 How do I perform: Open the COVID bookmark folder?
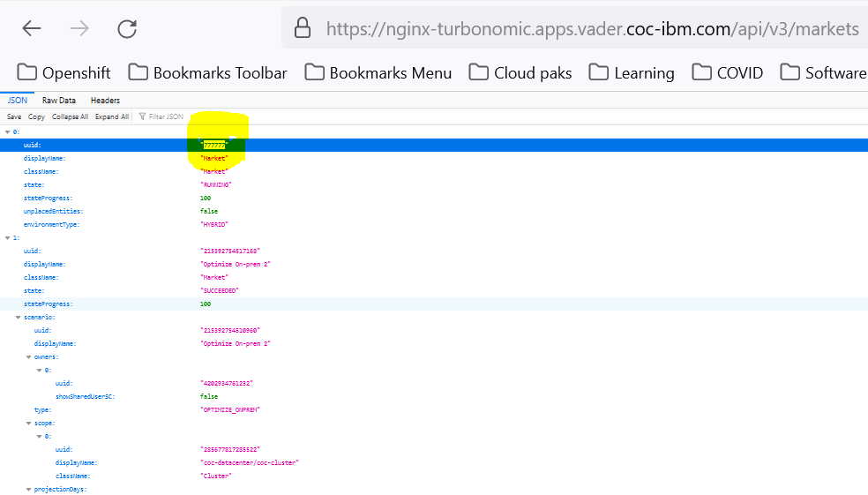point(728,72)
